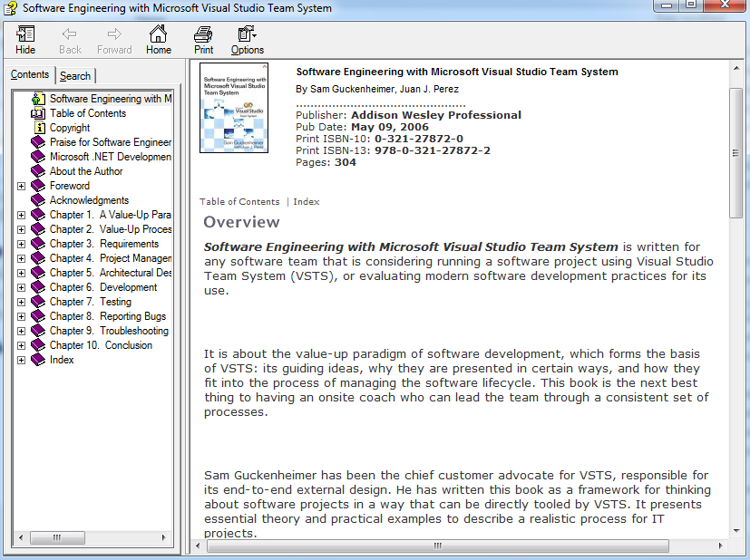Expand the Index node at bottom of tree

[21, 359]
